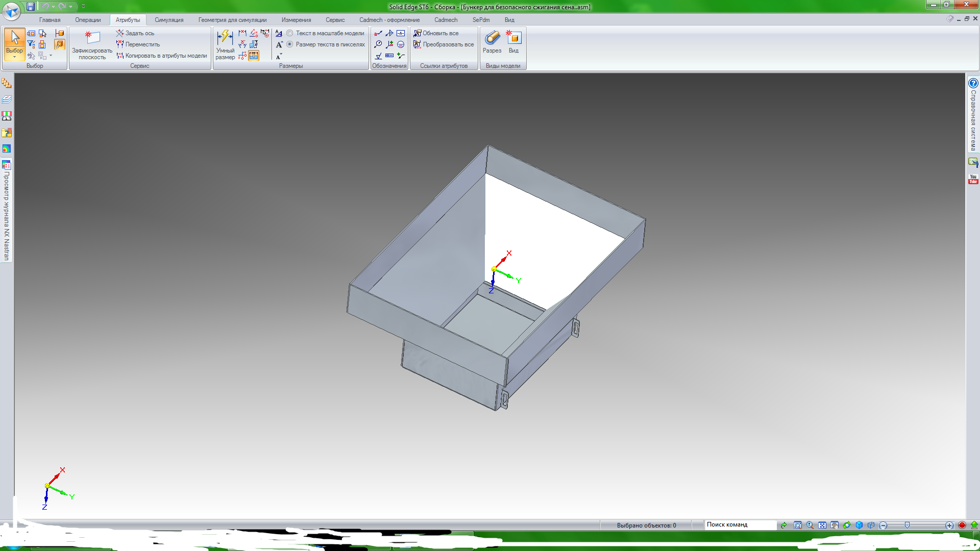This screenshot has height=551, width=980.
Task: Click the zoom slider handle
Action: click(907, 525)
